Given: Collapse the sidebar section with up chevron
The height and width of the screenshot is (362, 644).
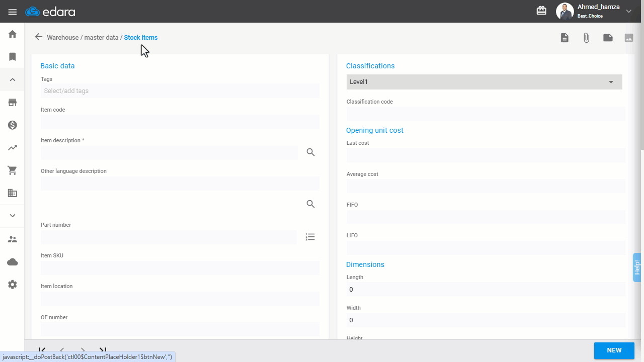Looking at the screenshot, I should tap(13, 79).
